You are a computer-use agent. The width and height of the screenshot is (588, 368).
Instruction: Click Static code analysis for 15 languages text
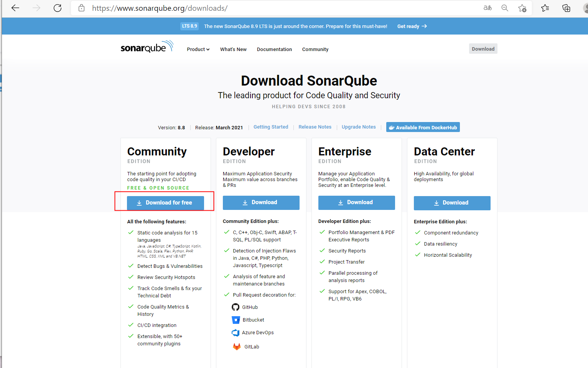click(x=168, y=236)
